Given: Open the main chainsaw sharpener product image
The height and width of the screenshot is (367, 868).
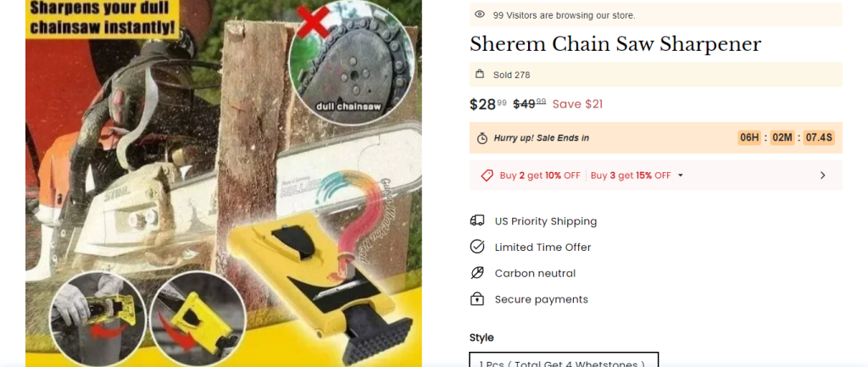Looking at the screenshot, I should [224, 183].
